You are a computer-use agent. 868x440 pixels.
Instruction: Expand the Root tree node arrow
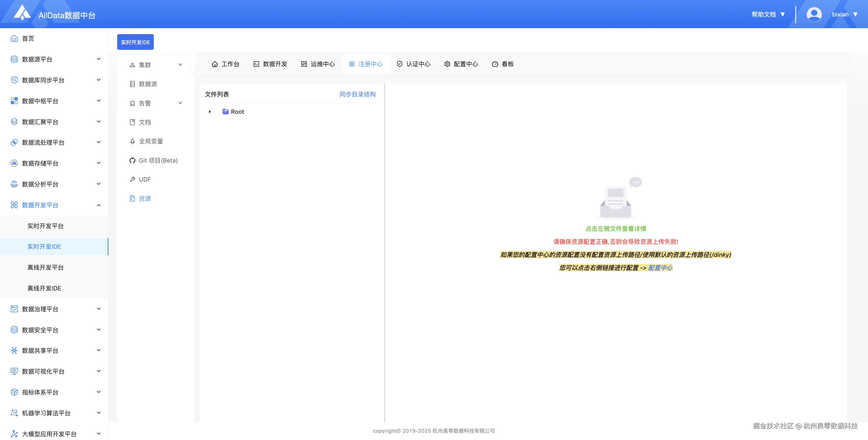[x=210, y=112]
